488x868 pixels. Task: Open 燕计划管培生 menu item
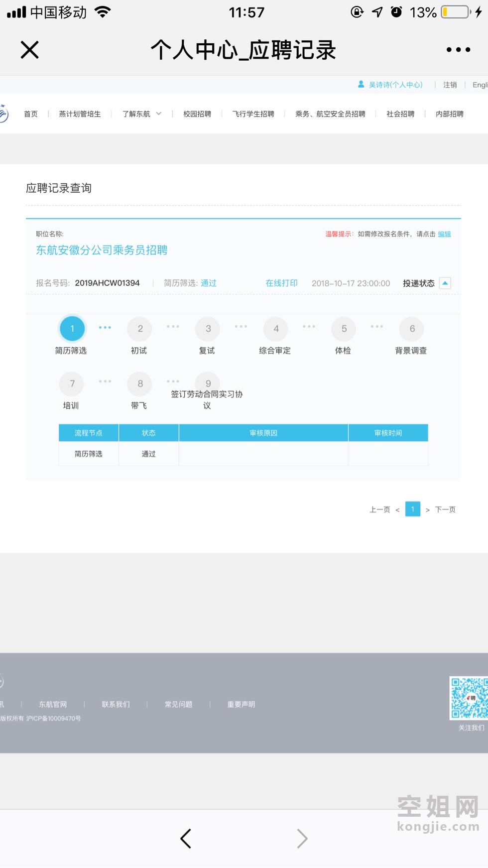pos(80,114)
